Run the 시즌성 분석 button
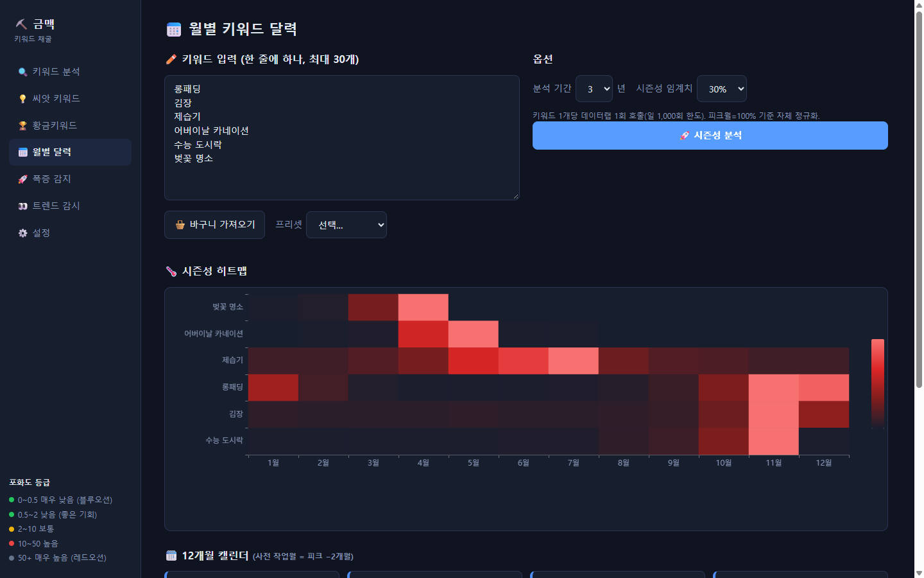The width and height of the screenshot is (924, 578). (710, 136)
